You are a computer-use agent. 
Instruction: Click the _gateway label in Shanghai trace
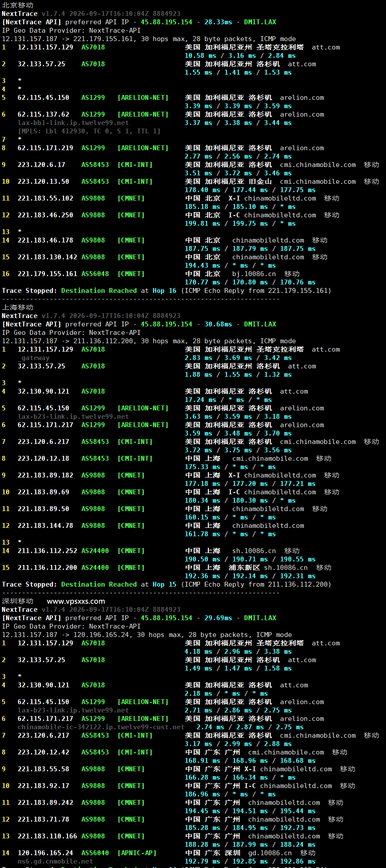[x=34, y=358]
